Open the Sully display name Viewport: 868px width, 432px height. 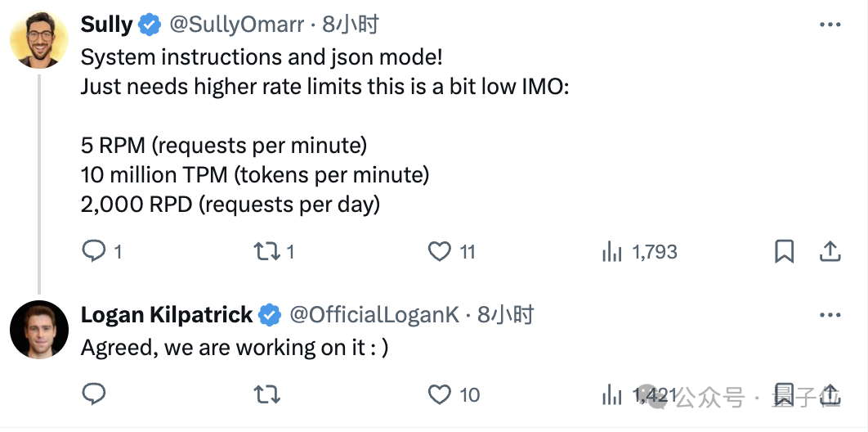click(x=107, y=25)
